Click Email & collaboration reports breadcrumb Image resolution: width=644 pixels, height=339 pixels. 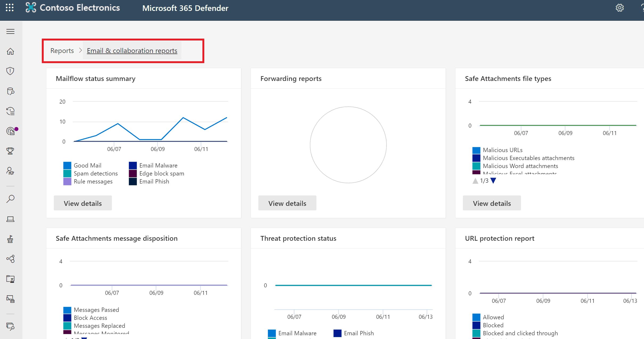point(132,51)
